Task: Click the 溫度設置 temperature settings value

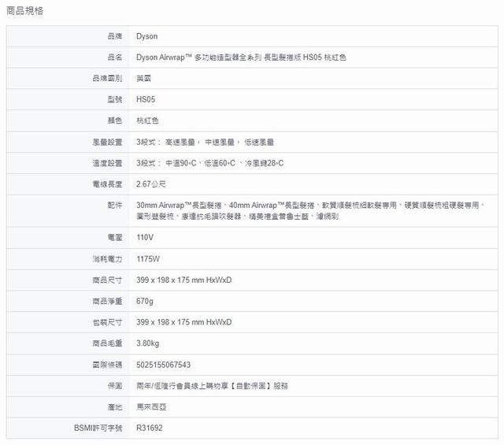Action: click(209, 163)
